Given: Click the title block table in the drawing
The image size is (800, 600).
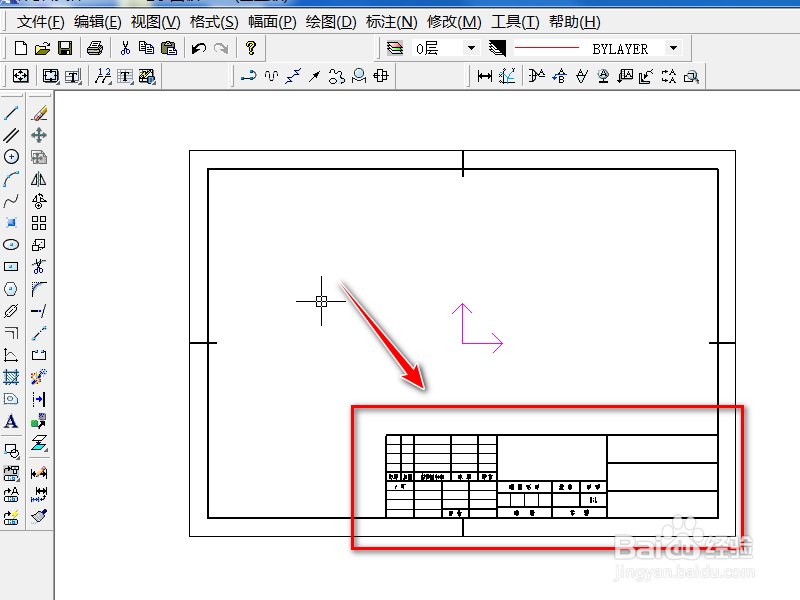Looking at the screenshot, I should pyautogui.click(x=552, y=477).
